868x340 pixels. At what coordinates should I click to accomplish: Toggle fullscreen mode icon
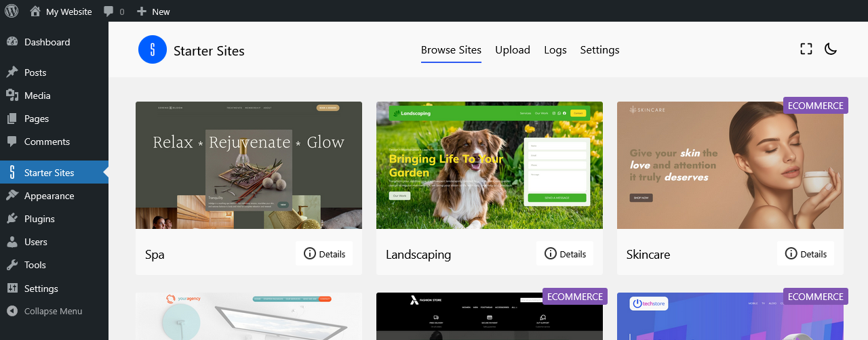point(806,49)
